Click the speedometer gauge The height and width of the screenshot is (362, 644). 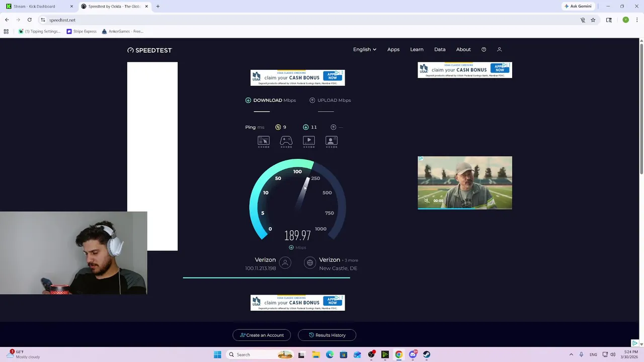[297, 200]
